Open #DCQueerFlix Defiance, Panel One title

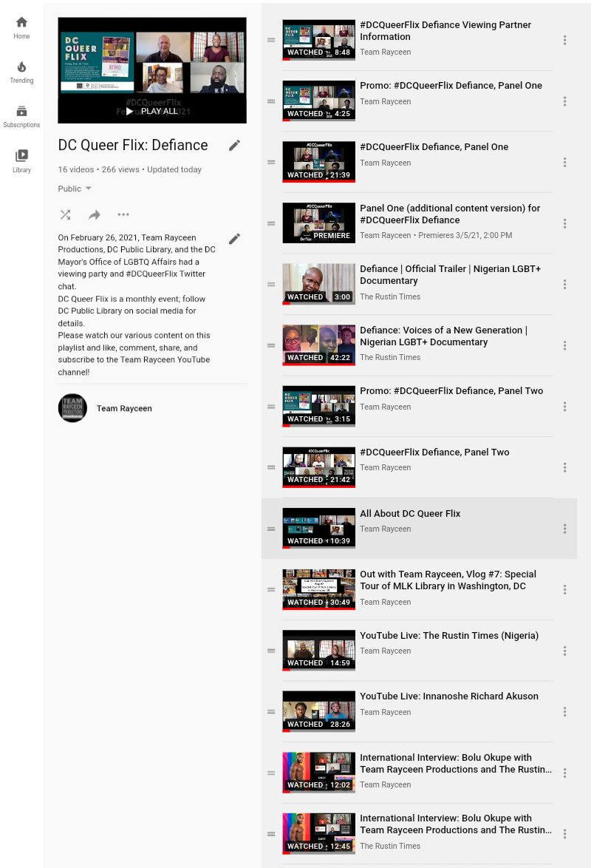coord(434,146)
